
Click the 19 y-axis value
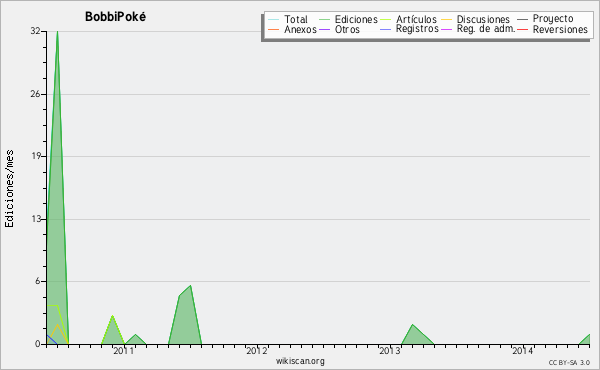point(35,156)
